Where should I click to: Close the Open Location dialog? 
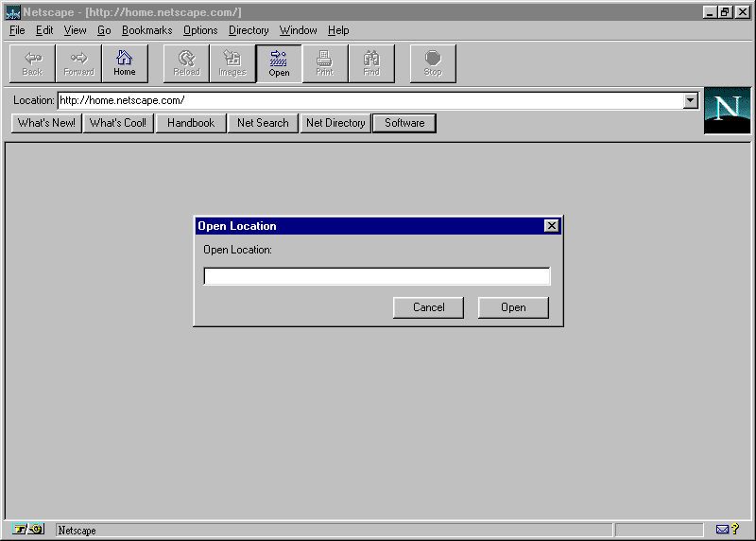[551, 225]
